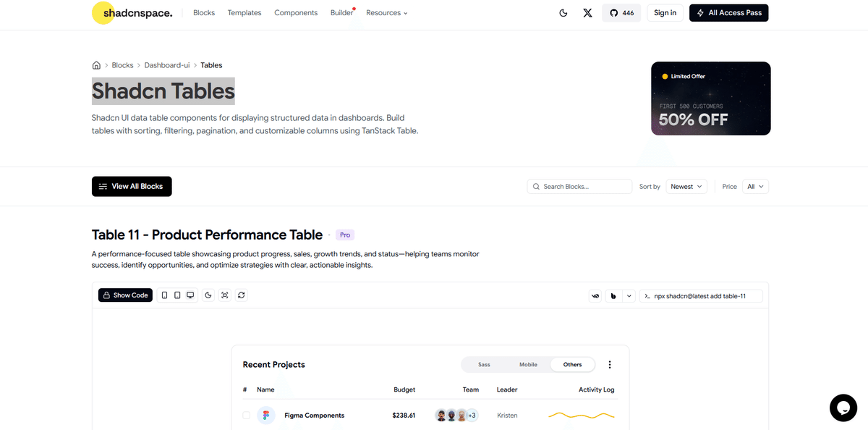Click the shadcnspace GitHub star counter
868x430 pixels.
pyautogui.click(x=621, y=12)
